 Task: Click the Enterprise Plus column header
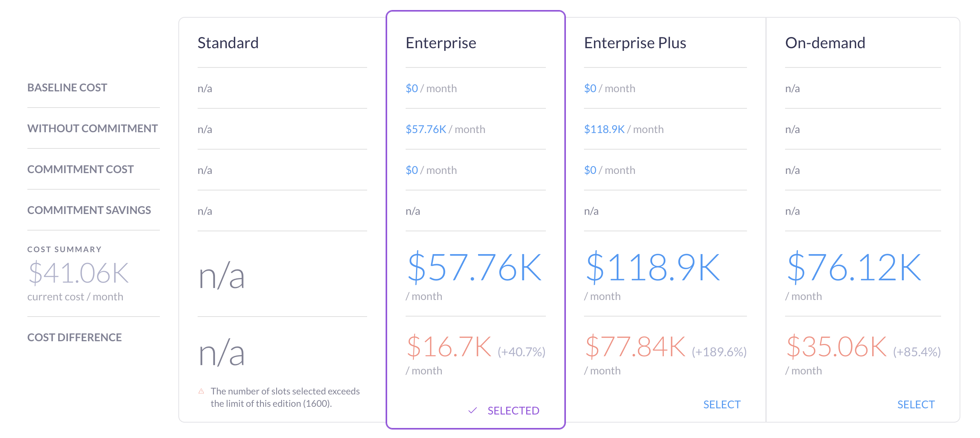click(635, 43)
